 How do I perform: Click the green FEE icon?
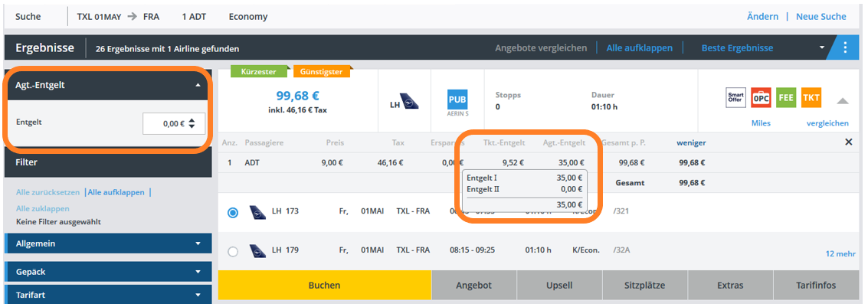(786, 98)
